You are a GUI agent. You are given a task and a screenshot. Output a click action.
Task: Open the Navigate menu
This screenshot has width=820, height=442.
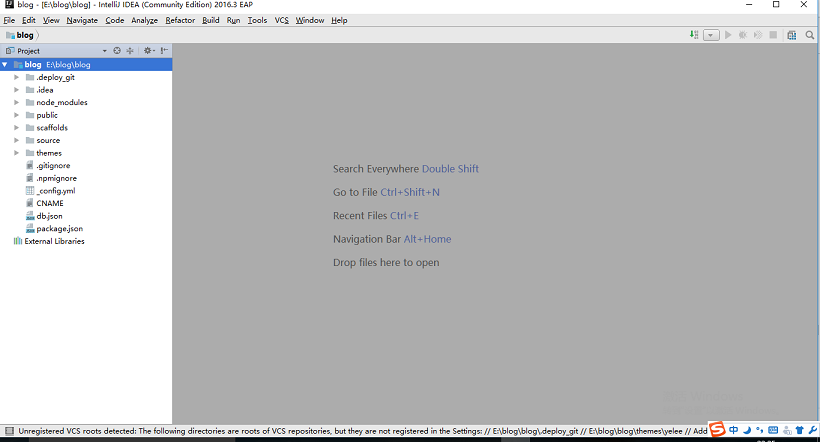pos(82,20)
